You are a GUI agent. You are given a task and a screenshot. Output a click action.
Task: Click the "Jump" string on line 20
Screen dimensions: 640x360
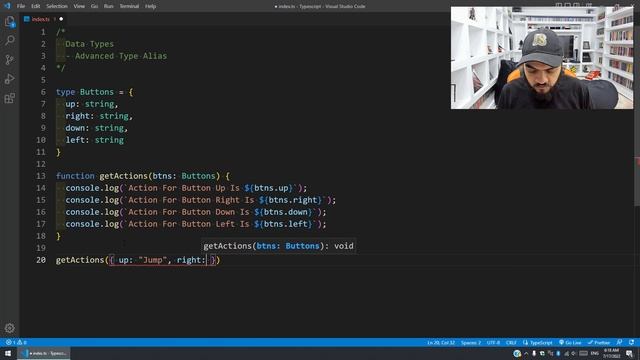[x=153, y=260]
